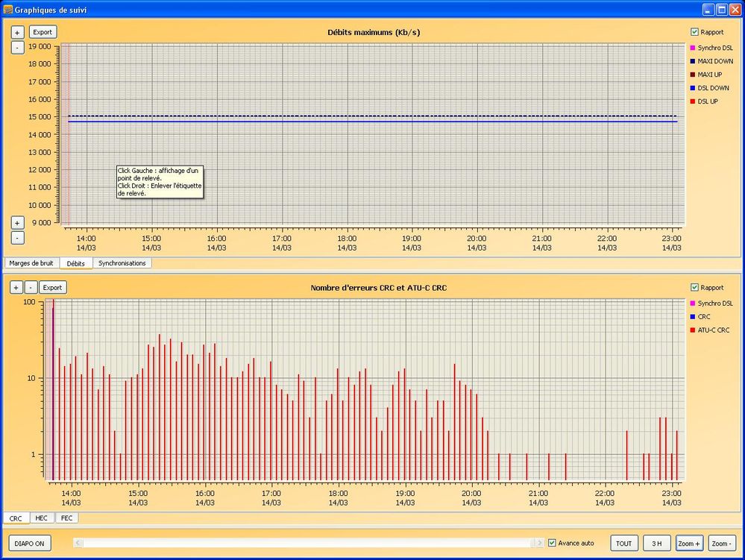Click the lower minus button on the Débits chart

click(x=18, y=238)
